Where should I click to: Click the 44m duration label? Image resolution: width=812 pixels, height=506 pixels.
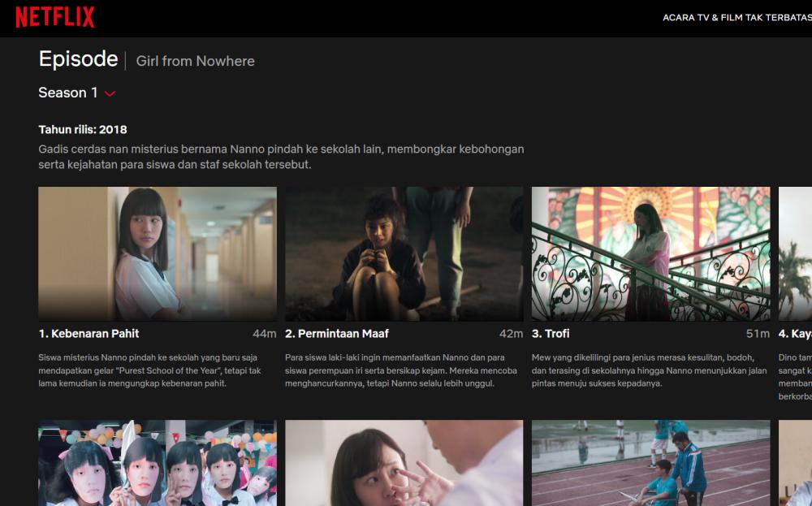pyautogui.click(x=265, y=334)
